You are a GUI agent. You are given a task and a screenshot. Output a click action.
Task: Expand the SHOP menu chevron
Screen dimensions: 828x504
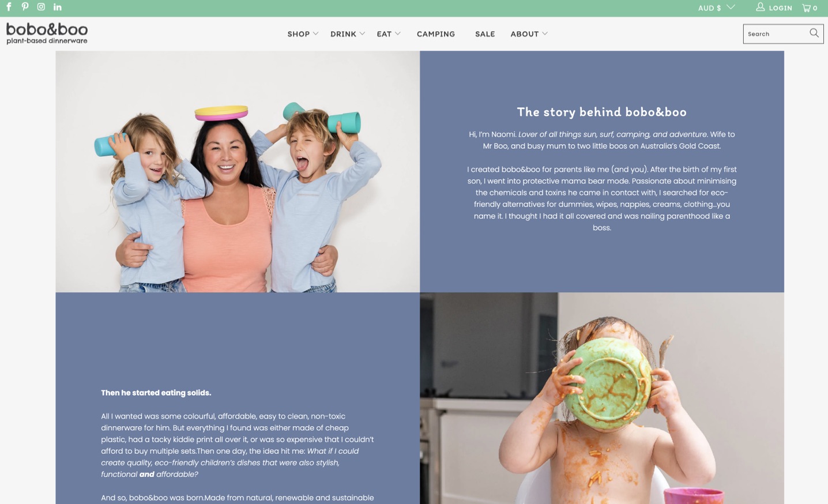(x=315, y=33)
